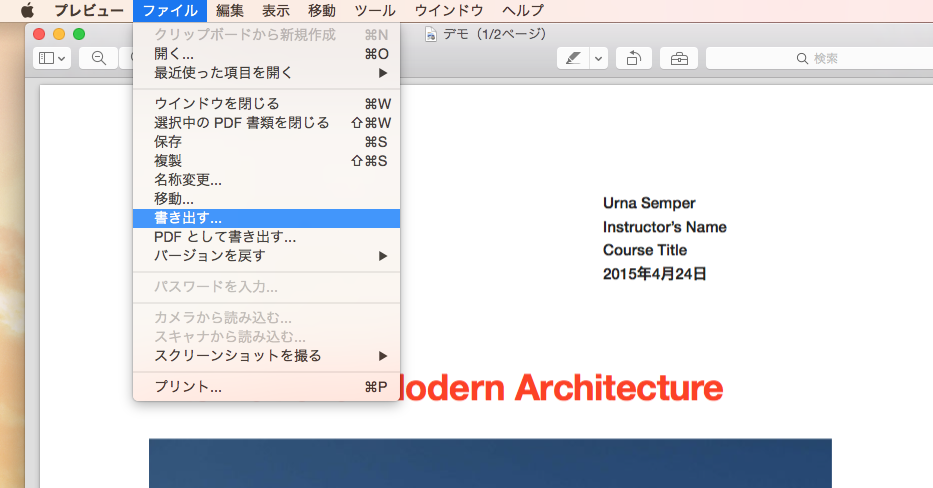Open the ツール menu
Image resolution: width=933 pixels, height=488 pixels.
[375, 11]
